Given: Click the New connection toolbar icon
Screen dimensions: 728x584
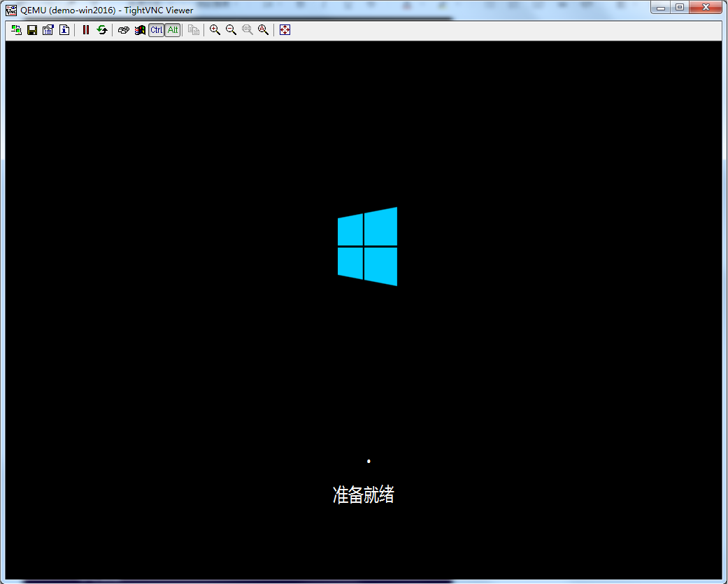Looking at the screenshot, I should (x=16, y=30).
